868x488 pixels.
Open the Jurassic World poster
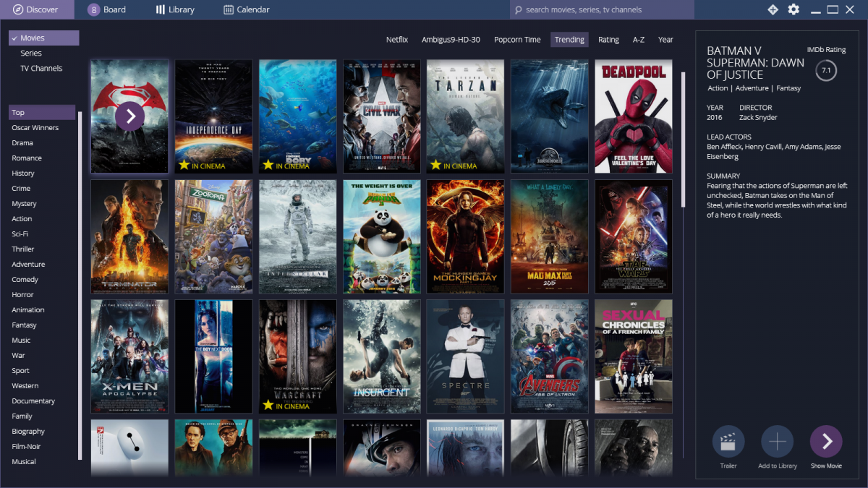tap(549, 116)
